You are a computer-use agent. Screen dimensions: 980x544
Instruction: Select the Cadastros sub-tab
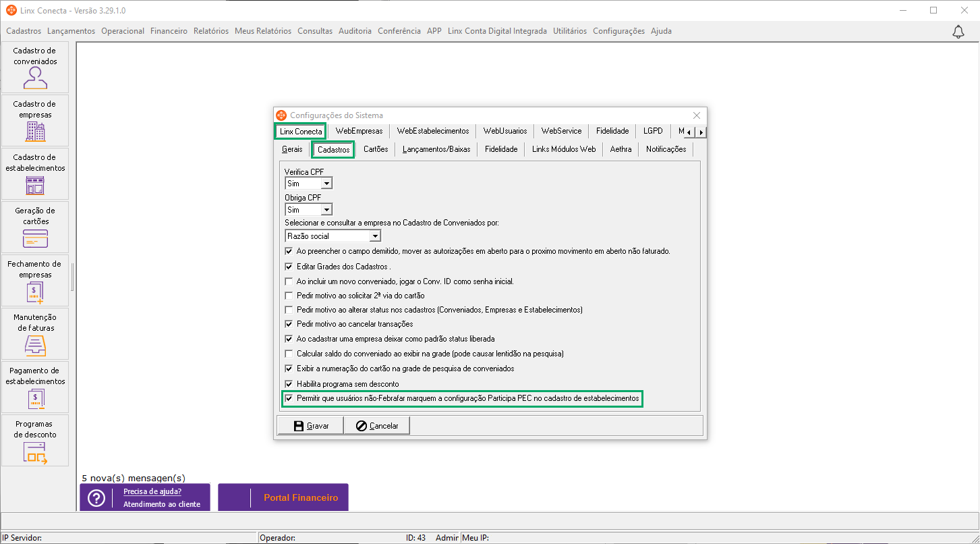(333, 149)
